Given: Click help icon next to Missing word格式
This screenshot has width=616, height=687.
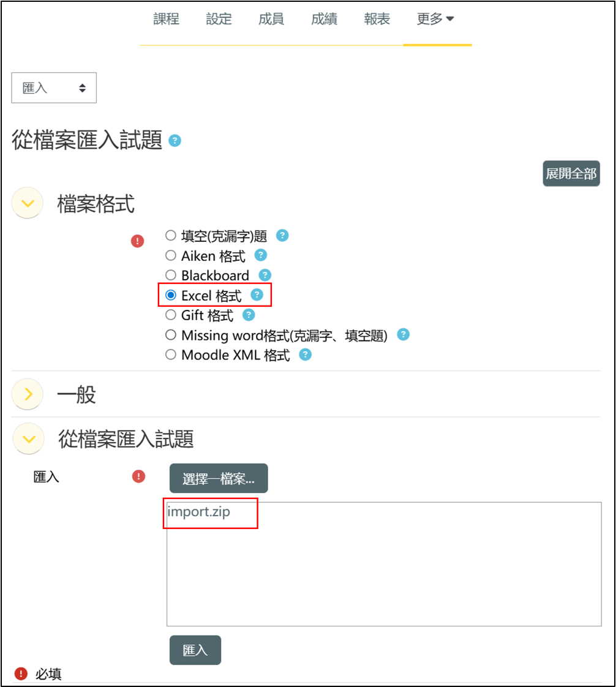Looking at the screenshot, I should click(403, 335).
